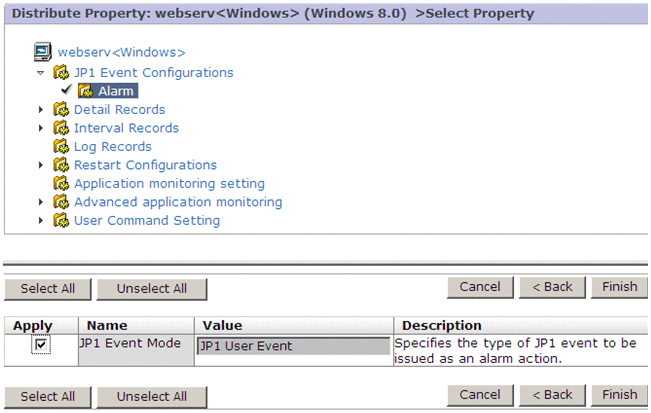Click the Alarm node folder icon
Screen dimensions: 651x413
click(x=86, y=92)
